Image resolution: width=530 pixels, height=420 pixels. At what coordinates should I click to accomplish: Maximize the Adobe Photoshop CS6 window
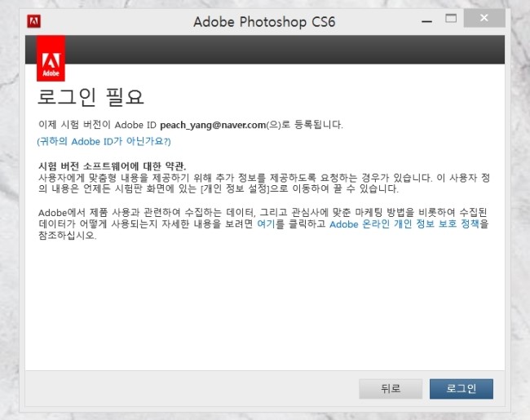451,18
